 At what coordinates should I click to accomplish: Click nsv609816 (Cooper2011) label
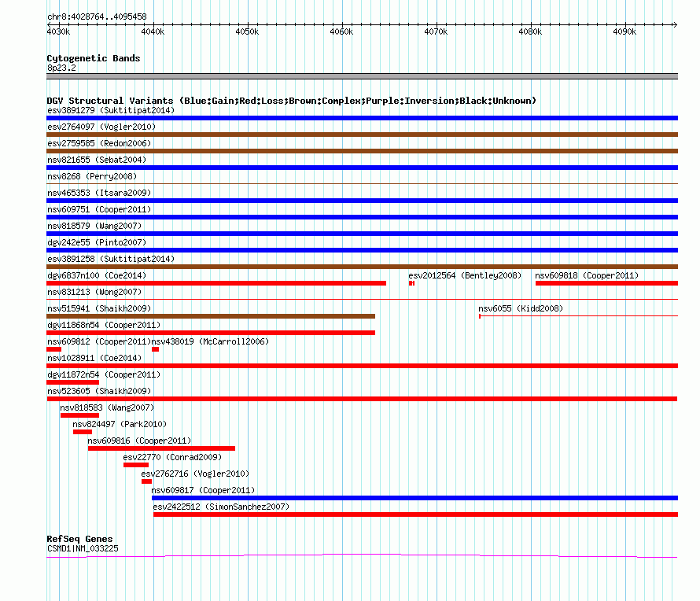(139, 441)
